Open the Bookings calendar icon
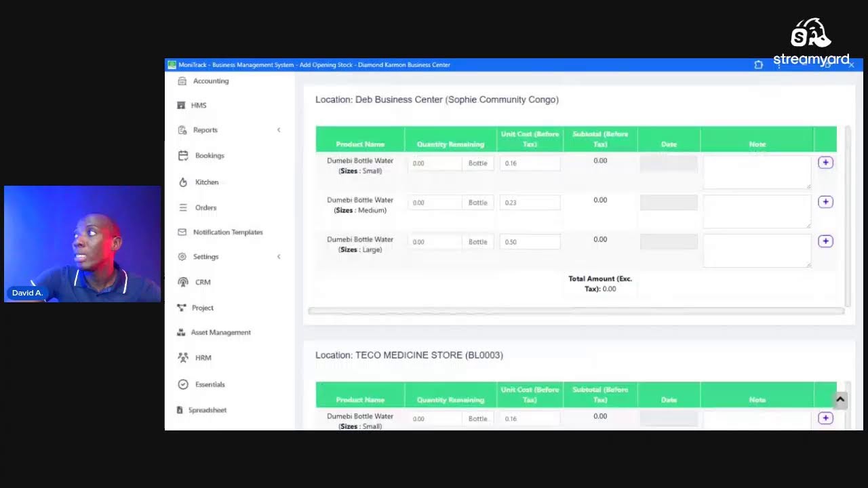This screenshot has height=488, width=868. coord(182,155)
